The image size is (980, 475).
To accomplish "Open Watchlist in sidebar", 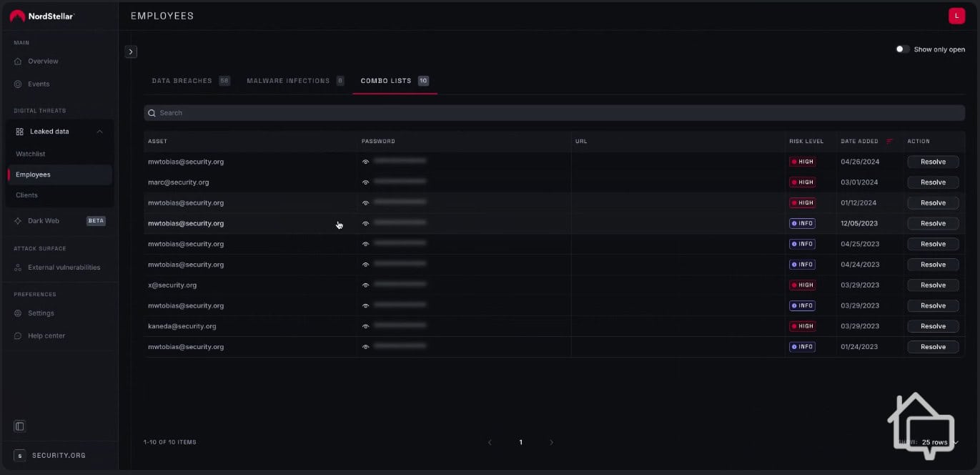I will click(31, 155).
